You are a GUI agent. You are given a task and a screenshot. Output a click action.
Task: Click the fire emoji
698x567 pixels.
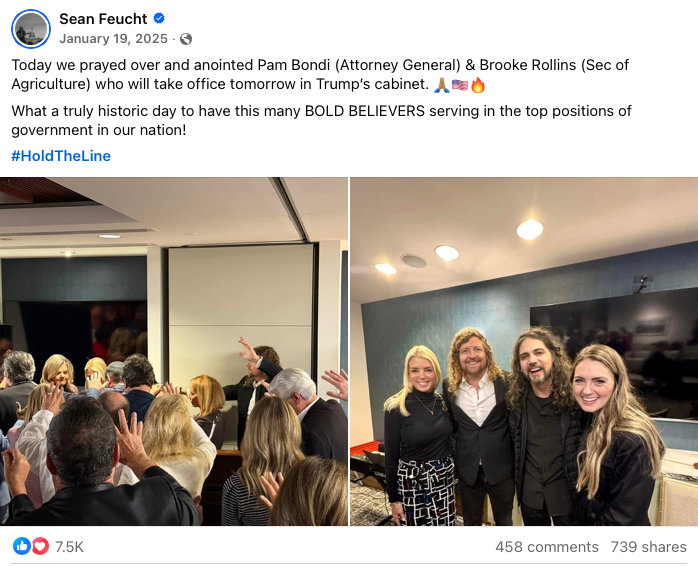point(478,85)
